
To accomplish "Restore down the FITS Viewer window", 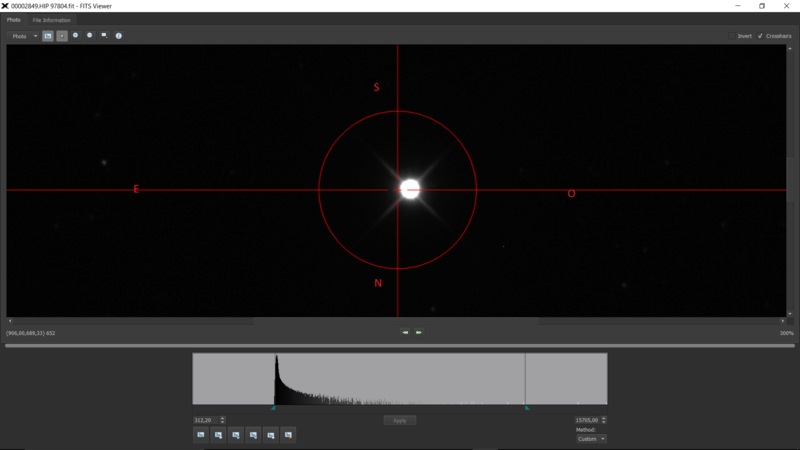I will coord(762,6).
